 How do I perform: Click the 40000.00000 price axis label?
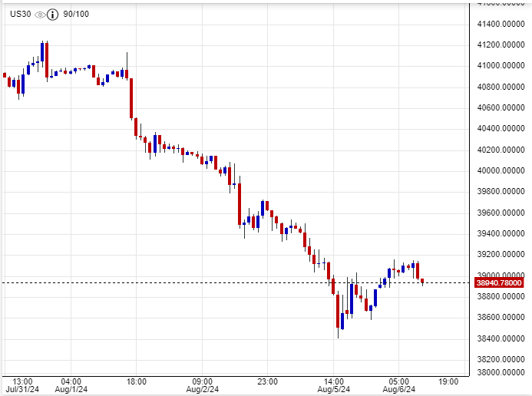pyautogui.click(x=500, y=170)
